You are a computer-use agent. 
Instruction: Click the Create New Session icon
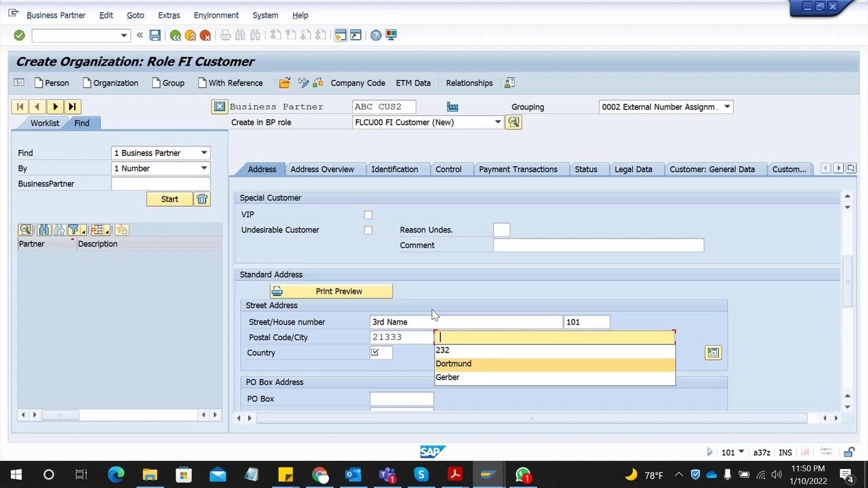340,35
